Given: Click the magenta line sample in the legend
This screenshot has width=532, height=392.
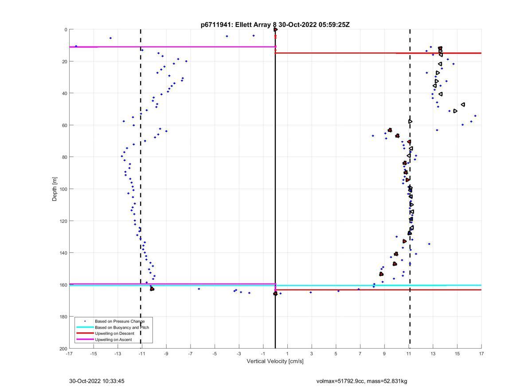Looking at the screenshot, I should pos(85,340).
